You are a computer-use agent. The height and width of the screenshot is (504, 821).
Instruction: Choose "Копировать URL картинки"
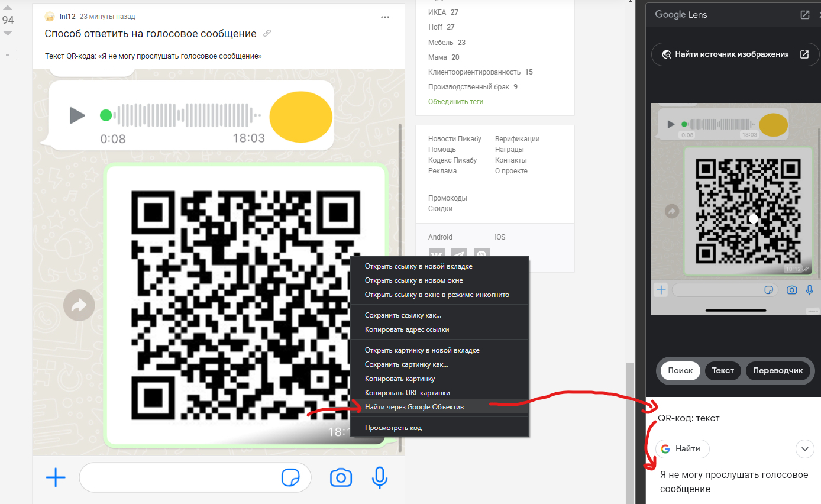(439, 393)
